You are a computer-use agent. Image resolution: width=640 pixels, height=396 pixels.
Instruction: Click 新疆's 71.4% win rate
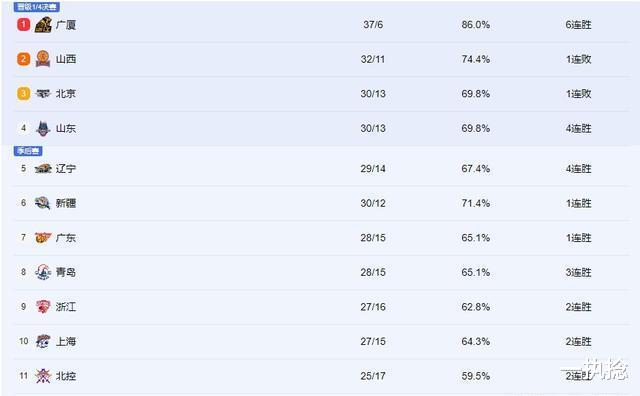click(476, 203)
